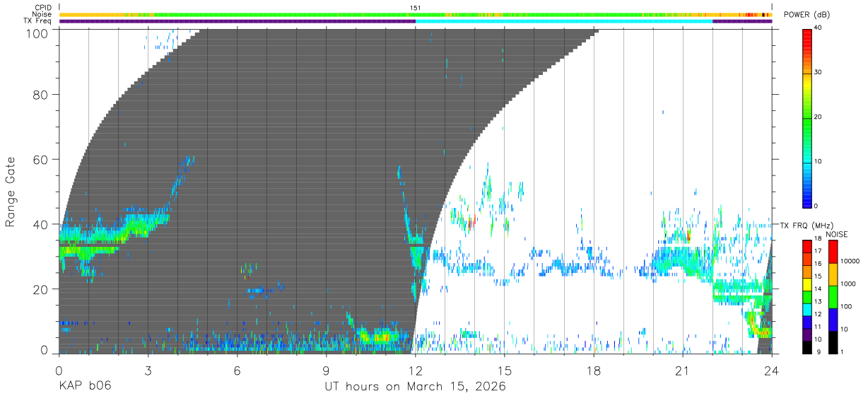Click the purple TX Freq bar before 12 UT
Viewport: 868px width, 401px height.
(237, 21)
